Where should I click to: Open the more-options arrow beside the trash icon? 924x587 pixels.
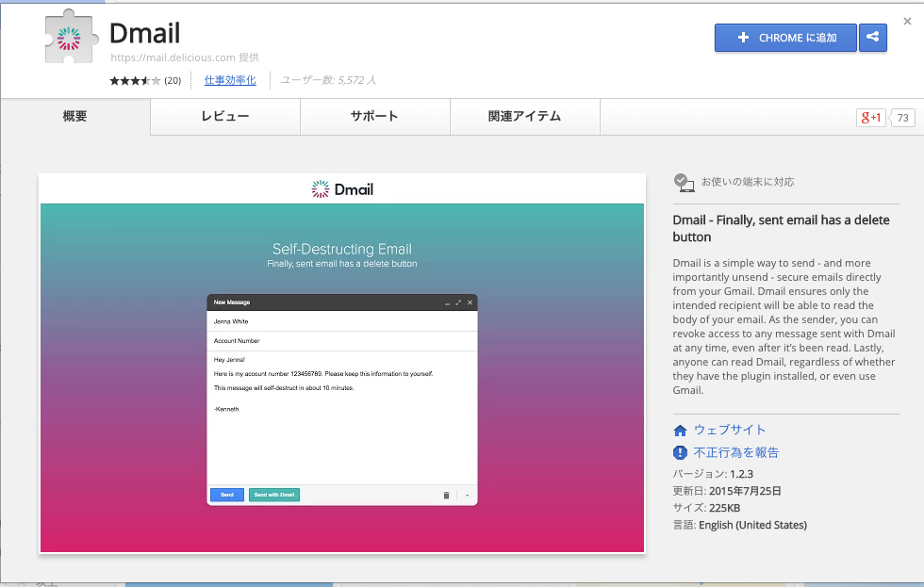click(466, 495)
